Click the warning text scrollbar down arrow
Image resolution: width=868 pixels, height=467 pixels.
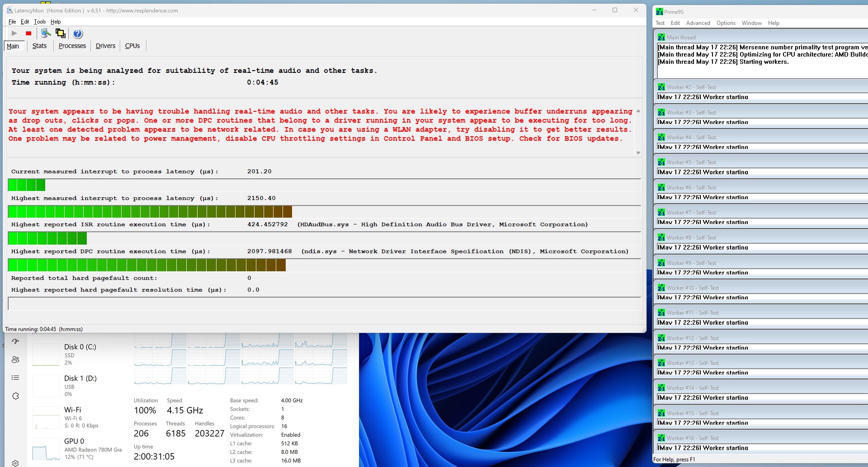[x=638, y=153]
